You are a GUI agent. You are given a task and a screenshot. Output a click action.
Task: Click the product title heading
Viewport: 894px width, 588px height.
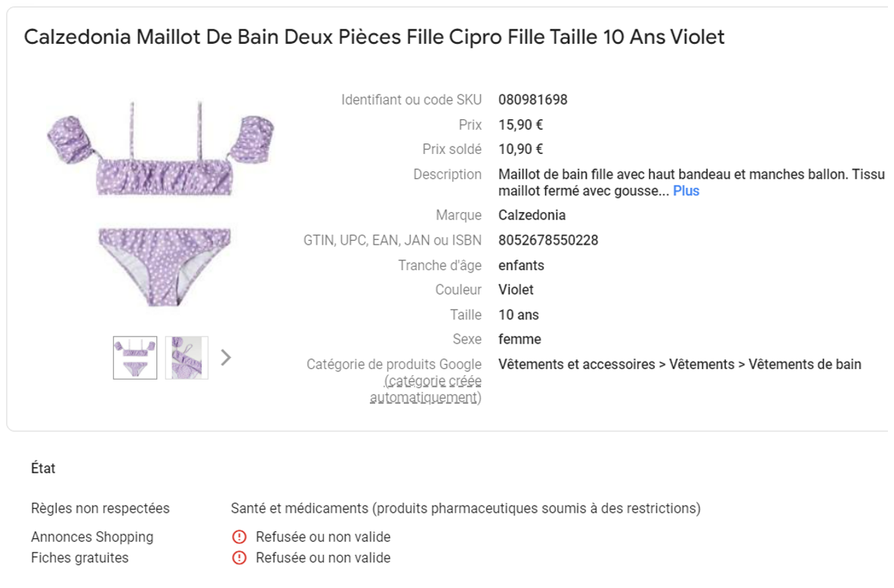[x=374, y=37]
